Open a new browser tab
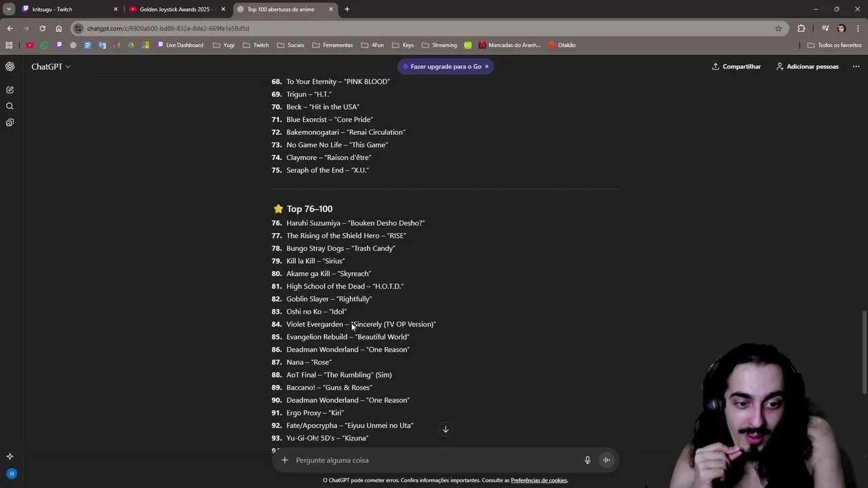 point(347,9)
